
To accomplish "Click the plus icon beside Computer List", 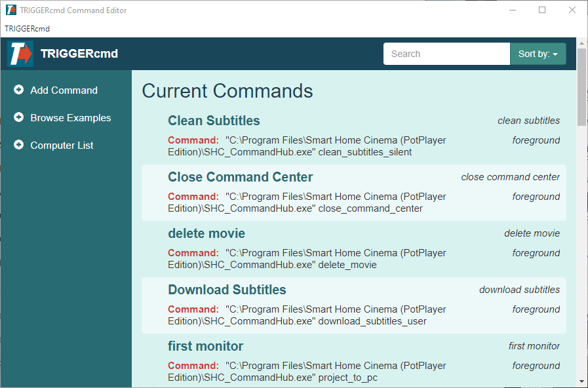I will (x=18, y=145).
